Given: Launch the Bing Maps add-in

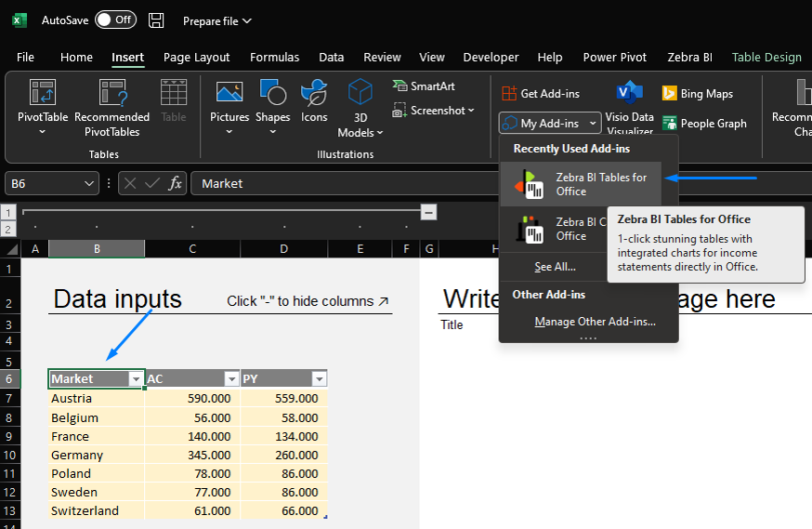Looking at the screenshot, I should pyautogui.click(x=698, y=94).
